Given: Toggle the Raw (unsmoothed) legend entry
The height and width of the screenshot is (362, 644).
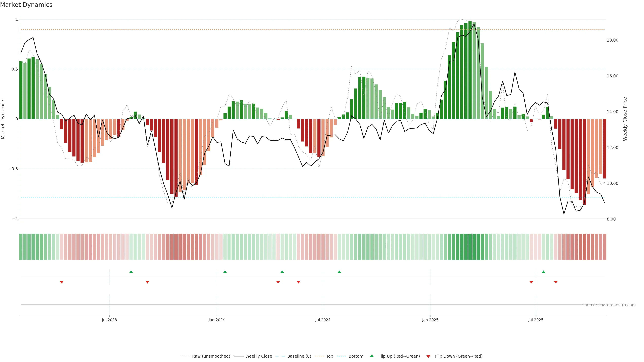Looking at the screenshot, I should pyautogui.click(x=211, y=356).
